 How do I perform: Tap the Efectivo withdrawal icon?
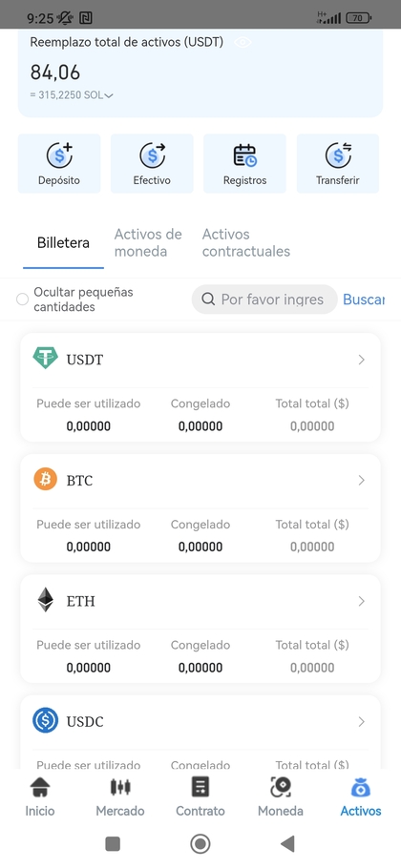point(153,155)
